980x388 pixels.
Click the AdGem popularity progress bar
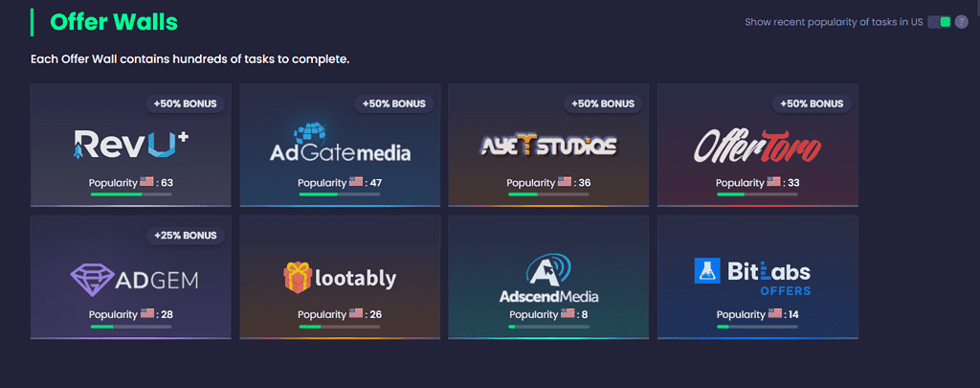tap(130, 327)
